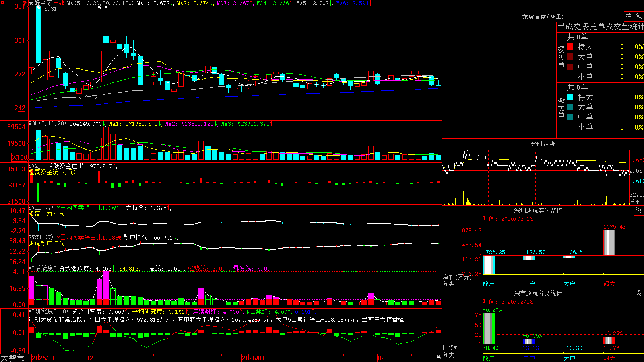
Task: Click the 日线 period label
Action: 59,3
